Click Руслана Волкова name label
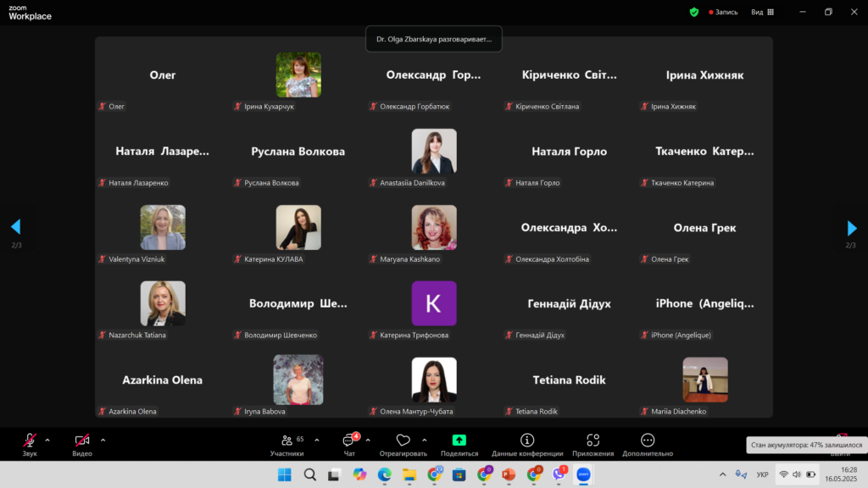 pyautogui.click(x=271, y=183)
